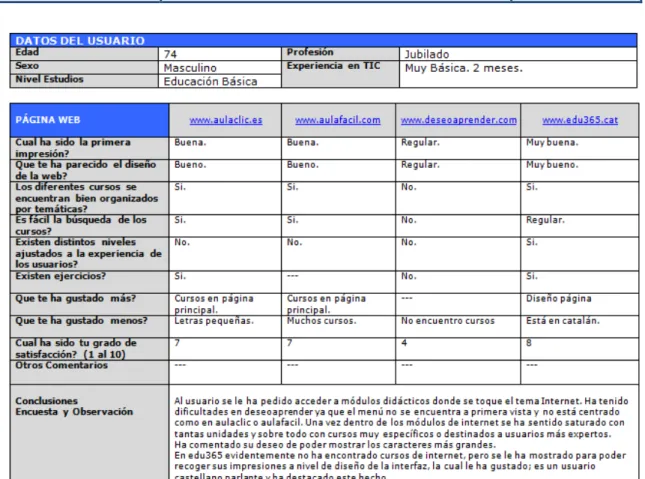The height and width of the screenshot is (479, 645).
Task: Select the 'Jubilado' profession value
Action: pos(427,54)
